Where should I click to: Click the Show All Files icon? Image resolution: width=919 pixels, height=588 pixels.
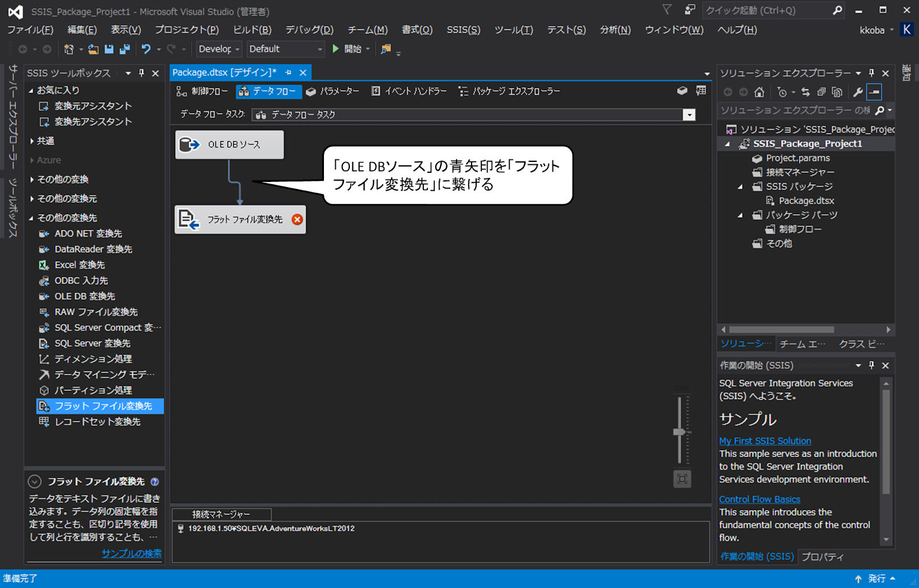pyautogui.click(x=837, y=92)
